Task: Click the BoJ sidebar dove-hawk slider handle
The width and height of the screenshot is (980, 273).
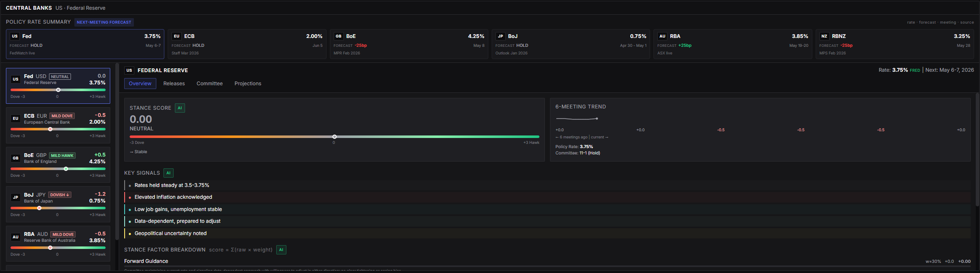Action: pyautogui.click(x=39, y=208)
